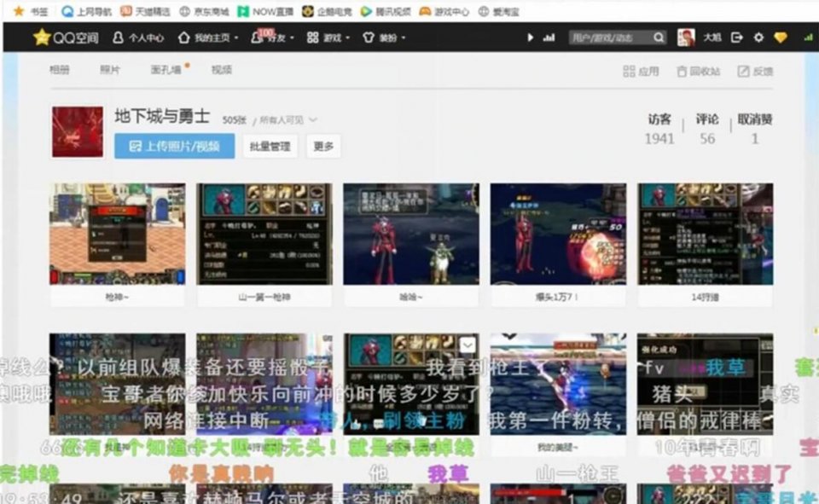Open the 回收站 recycle bin
Viewport: 819px width, 504px height.
click(699, 71)
